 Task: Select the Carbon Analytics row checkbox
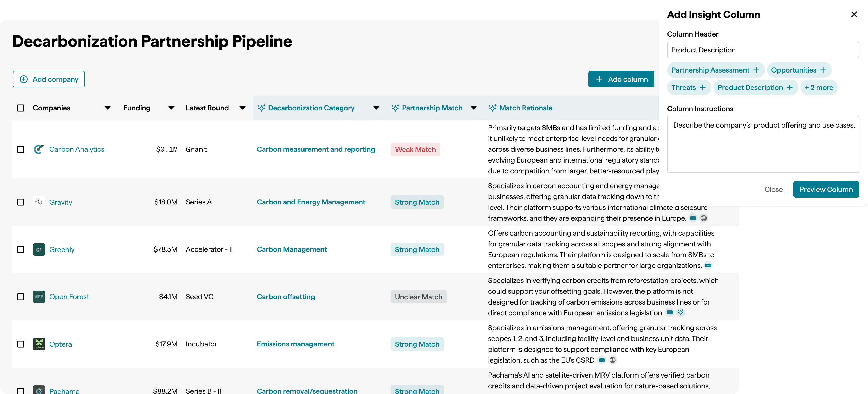(21, 149)
